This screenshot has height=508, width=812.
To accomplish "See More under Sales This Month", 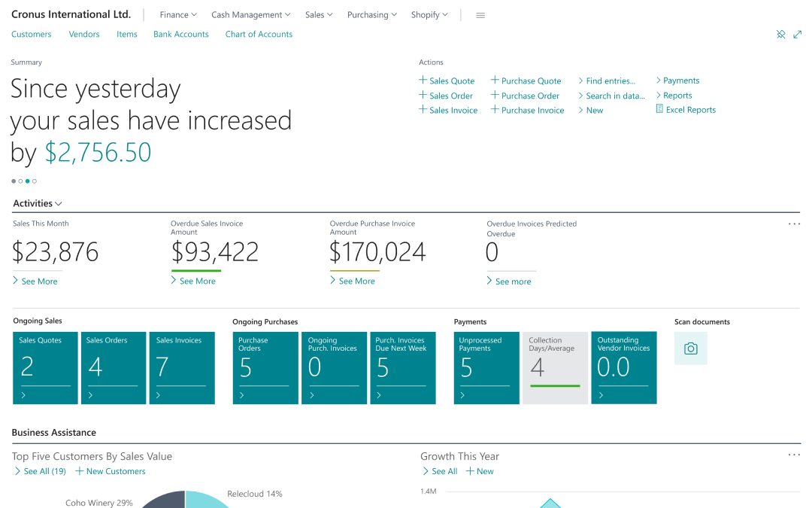I will tap(35, 281).
